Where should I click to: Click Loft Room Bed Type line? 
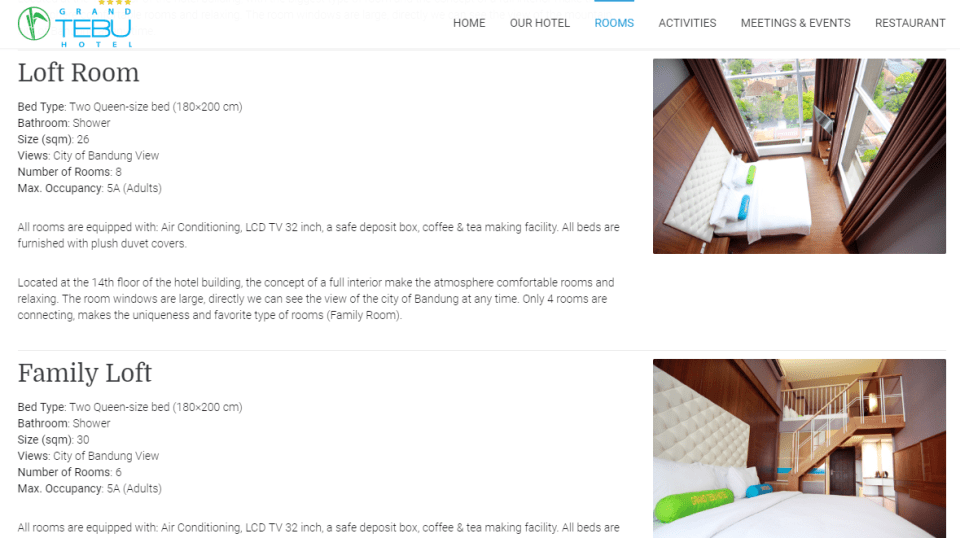[130, 106]
